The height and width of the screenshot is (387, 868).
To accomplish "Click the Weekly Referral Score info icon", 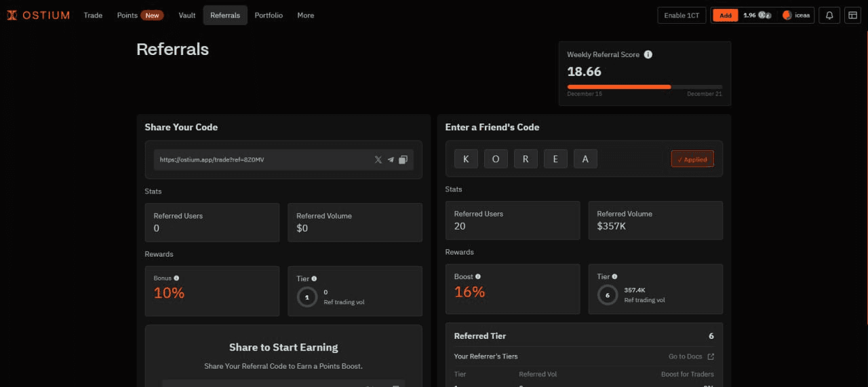I will 648,54.
